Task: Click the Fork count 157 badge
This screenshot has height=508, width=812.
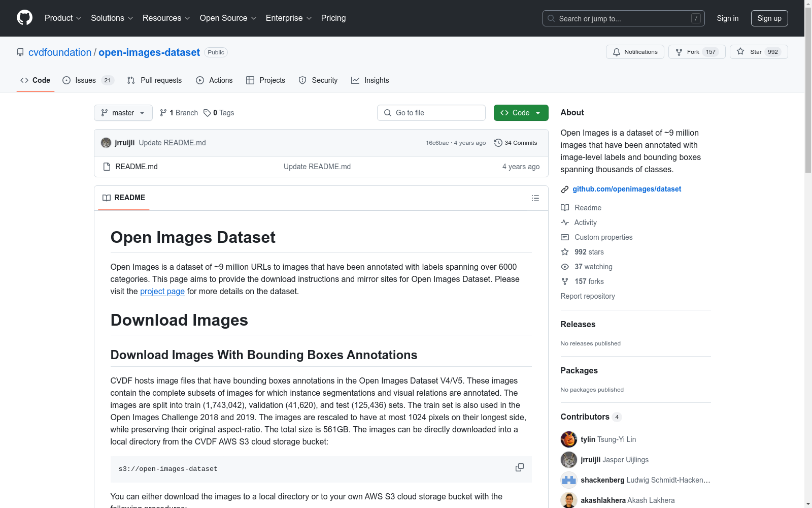Action: click(x=710, y=52)
